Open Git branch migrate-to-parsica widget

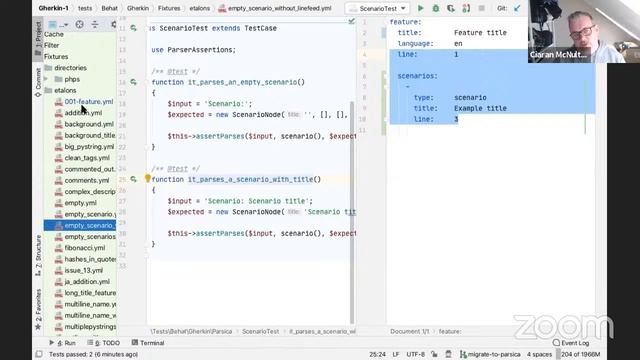tap(490, 354)
